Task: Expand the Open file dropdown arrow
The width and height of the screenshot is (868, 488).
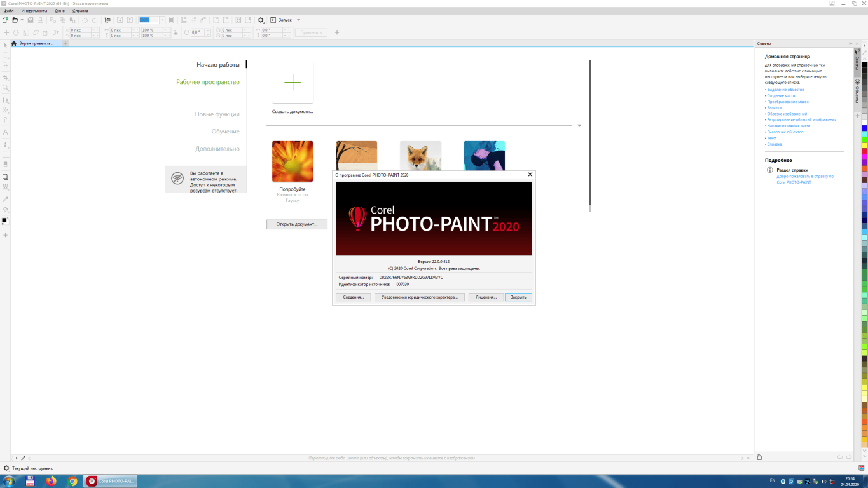Action: click(22, 20)
